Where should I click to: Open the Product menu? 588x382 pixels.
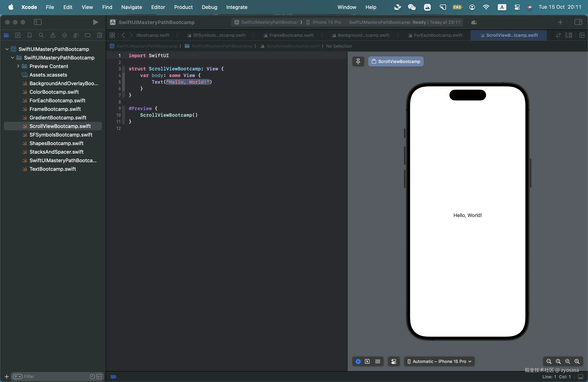[183, 7]
